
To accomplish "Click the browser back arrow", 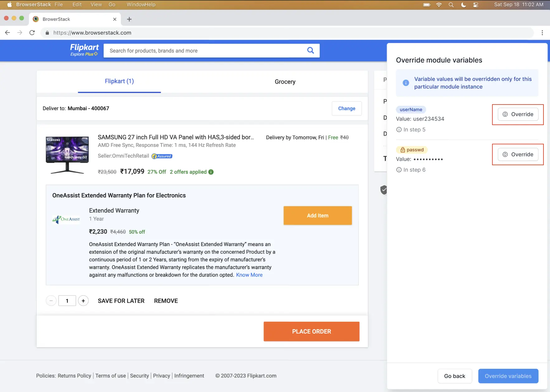I will click(7, 33).
